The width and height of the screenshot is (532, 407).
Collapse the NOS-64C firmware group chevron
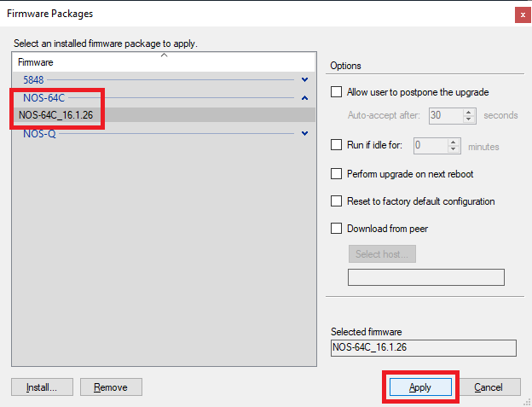point(304,97)
